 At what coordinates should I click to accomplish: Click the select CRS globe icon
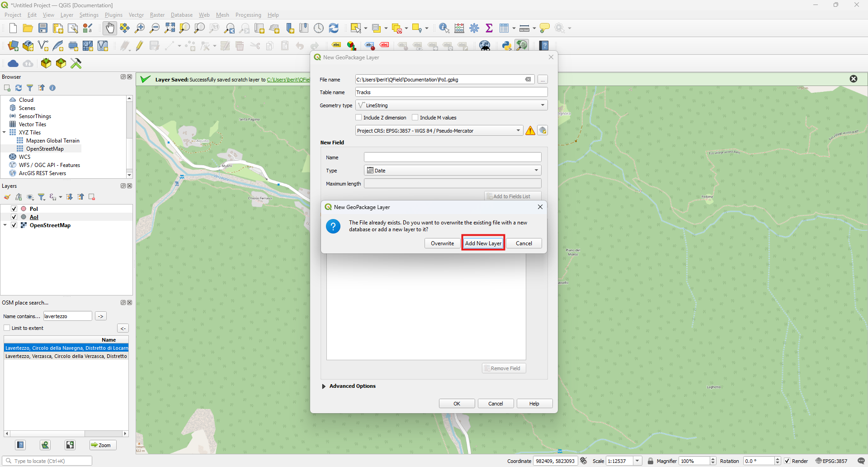[542, 130]
